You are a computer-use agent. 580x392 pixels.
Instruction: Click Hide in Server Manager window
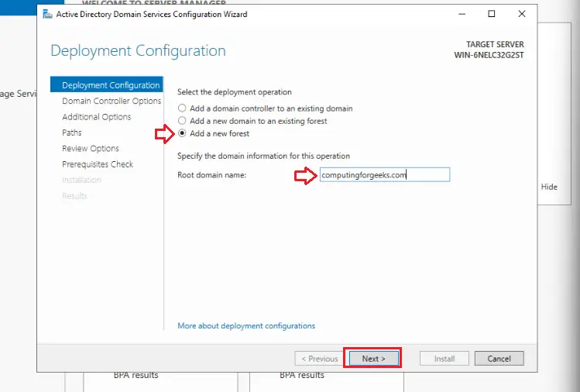pos(549,187)
